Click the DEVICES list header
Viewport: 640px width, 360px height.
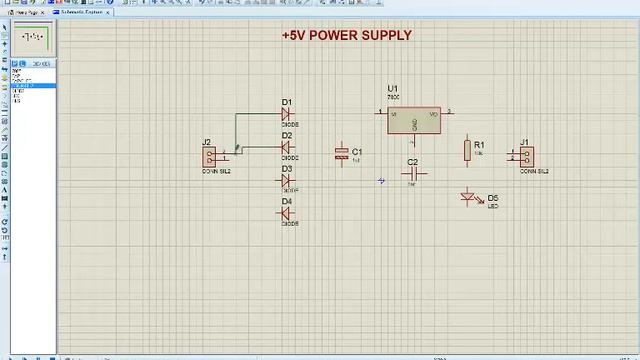coord(41,64)
